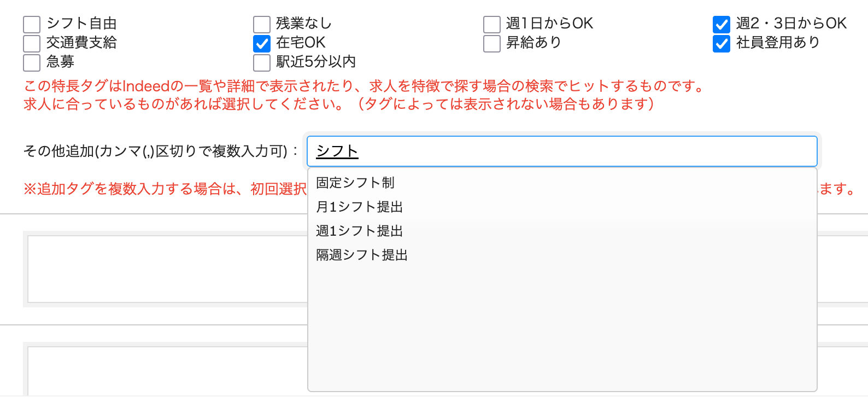Select 固定シフト制 from the suggestions
Viewport: 868px width, 408px height.
[x=355, y=183]
